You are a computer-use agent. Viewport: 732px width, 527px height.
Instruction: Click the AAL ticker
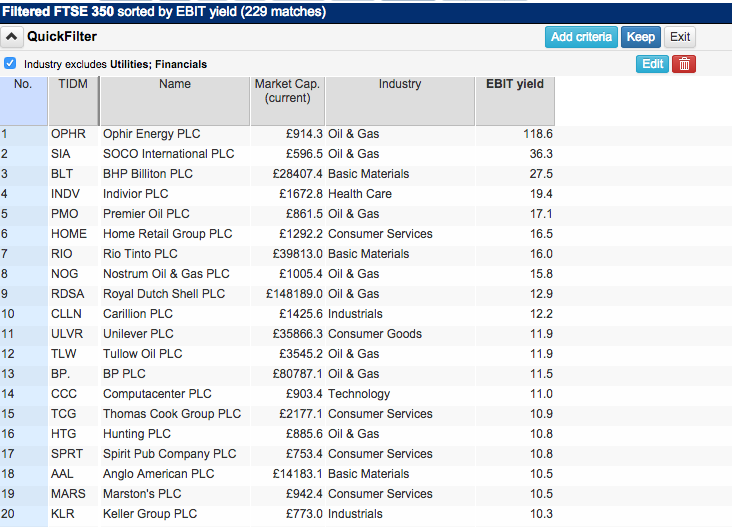coord(62,474)
